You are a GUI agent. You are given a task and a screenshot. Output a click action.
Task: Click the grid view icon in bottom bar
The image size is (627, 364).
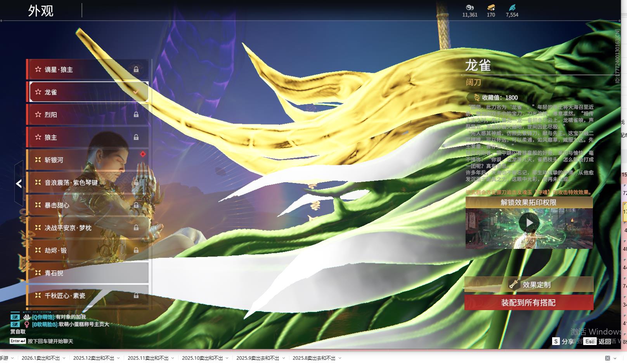[x=608, y=358]
